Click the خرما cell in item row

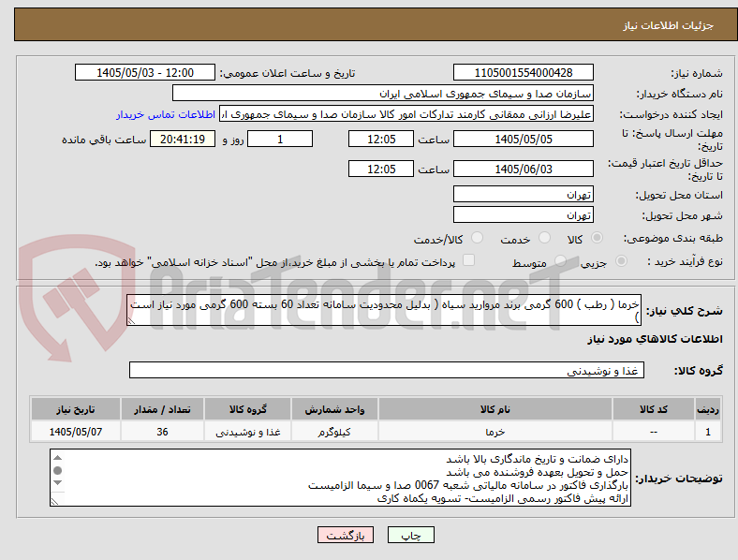[x=495, y=432]
